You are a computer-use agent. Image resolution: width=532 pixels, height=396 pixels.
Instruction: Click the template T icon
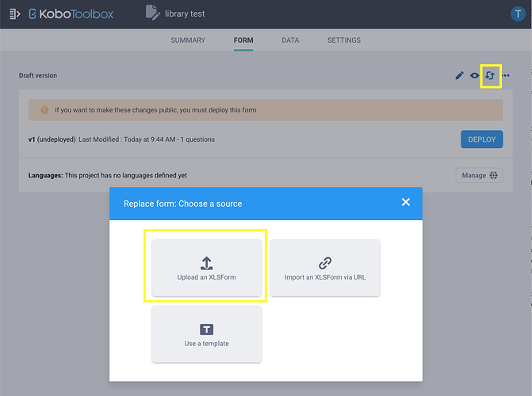(x=206, y=329)
